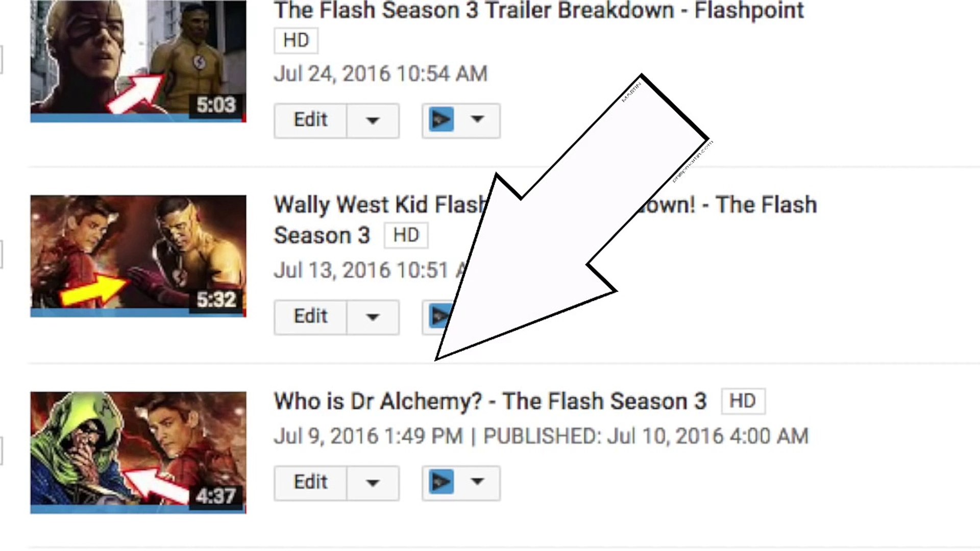
Task: Open The Flash Season 3 Trailer Breakdown thumbnail
Action: pos(138,61)
